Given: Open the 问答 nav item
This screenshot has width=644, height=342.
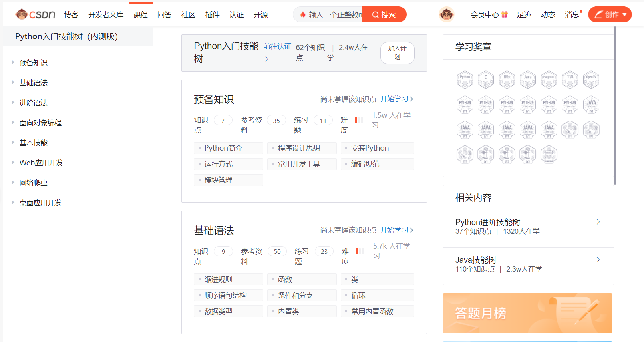Looking at the screenshot, I should (x=164, y=15).
